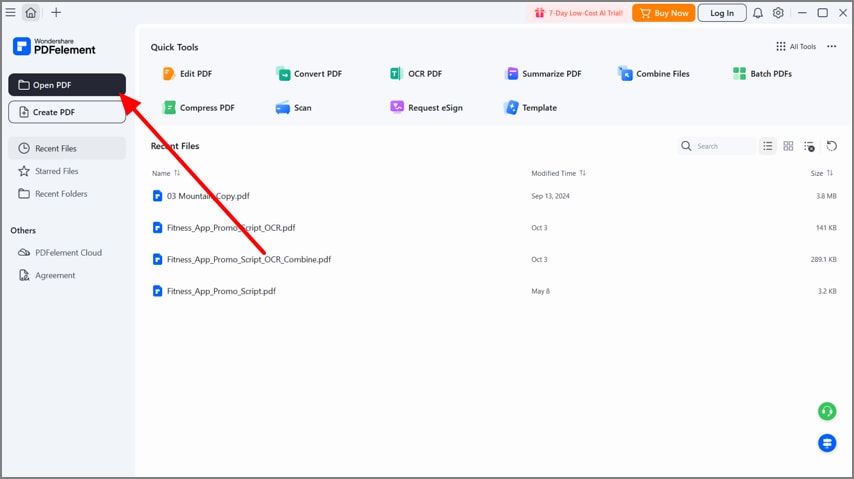Open notifications bell icon
The height and width of the screenshot is (479, 854).
coord(758,13)
